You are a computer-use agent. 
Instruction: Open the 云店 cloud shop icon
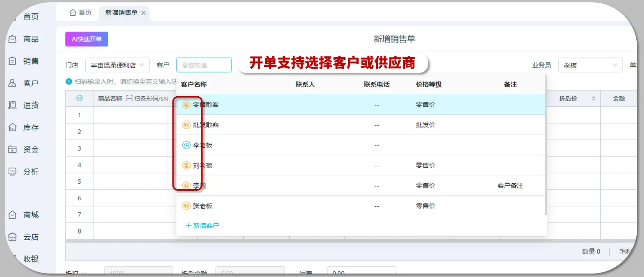click(13, 237)
